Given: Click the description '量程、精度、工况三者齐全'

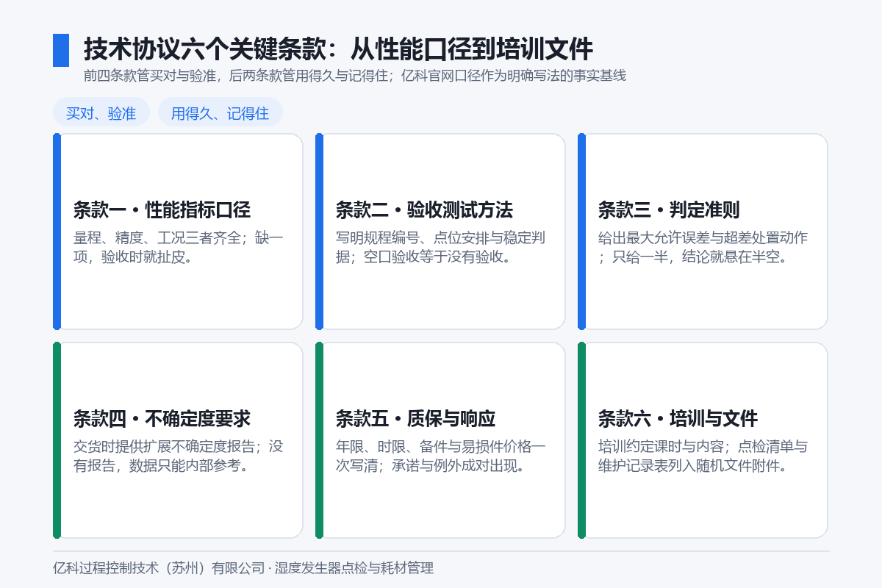Looking at the screenshot, I should point(179,248).
